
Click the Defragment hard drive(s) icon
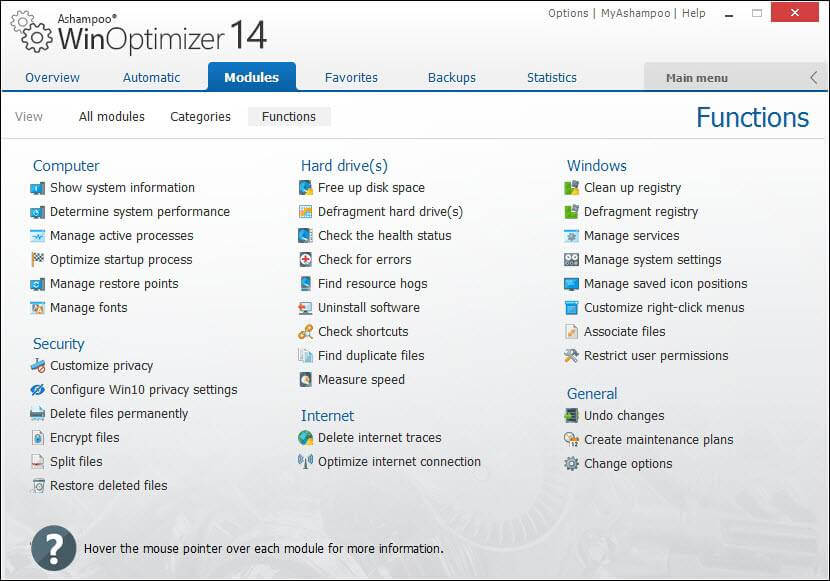[x=305, y=212]
